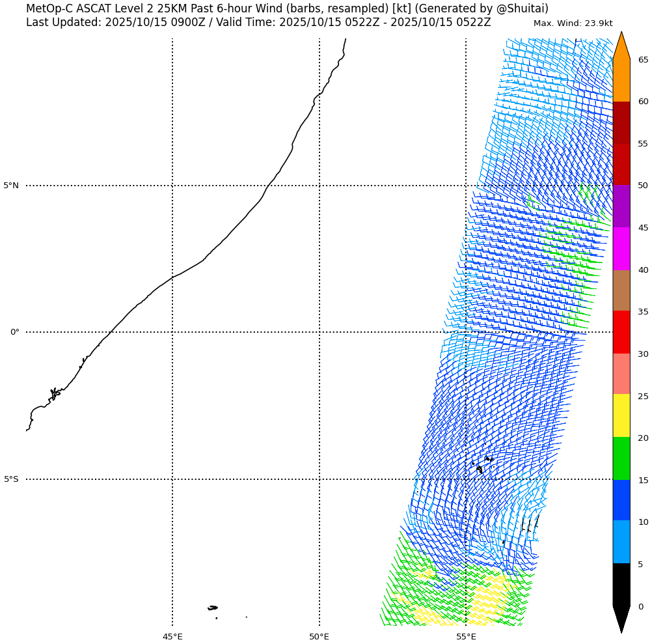The height and width of the screenshot is (644, 652).
Task: Click the 5°S latitude axis label
Action: tap(11, 479)
